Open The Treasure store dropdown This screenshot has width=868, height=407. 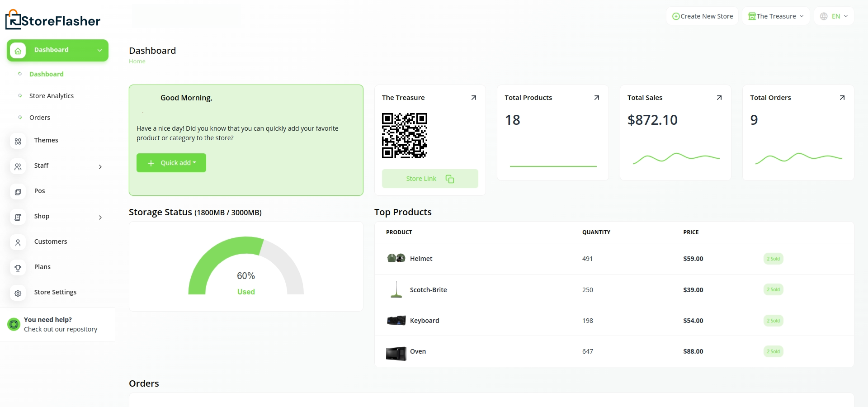coord(776,16)
